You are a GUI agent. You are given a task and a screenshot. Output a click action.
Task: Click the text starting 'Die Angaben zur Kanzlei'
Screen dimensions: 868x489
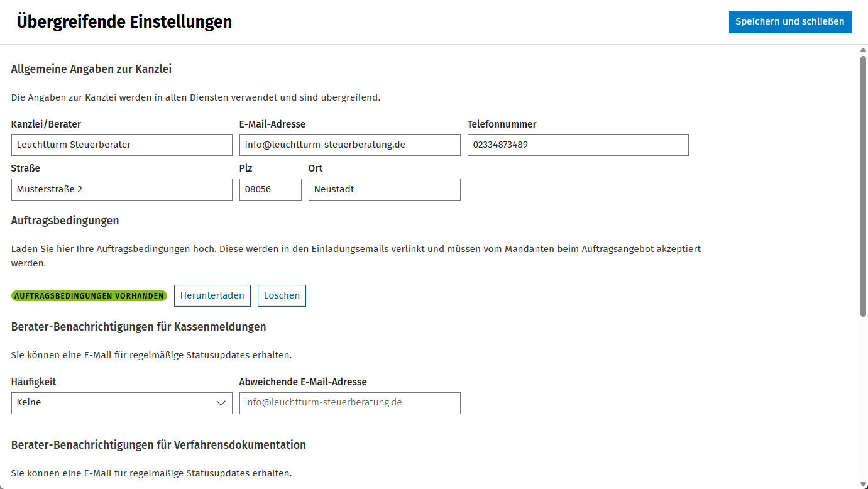point(196,97)
